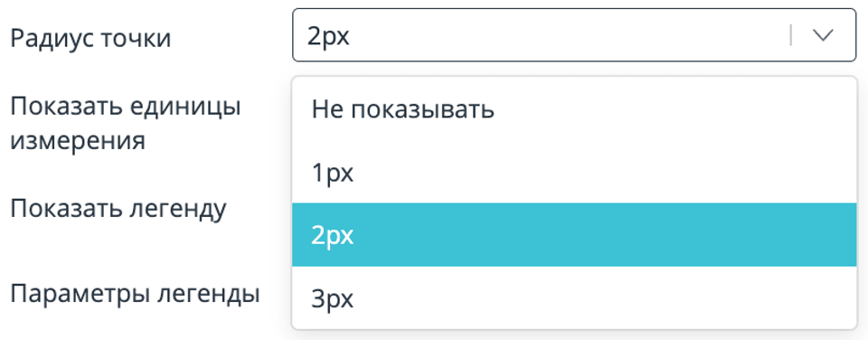The image size is (868, 340).
Task: Click the Параметры легенды label
Action: tap(136, 294)
